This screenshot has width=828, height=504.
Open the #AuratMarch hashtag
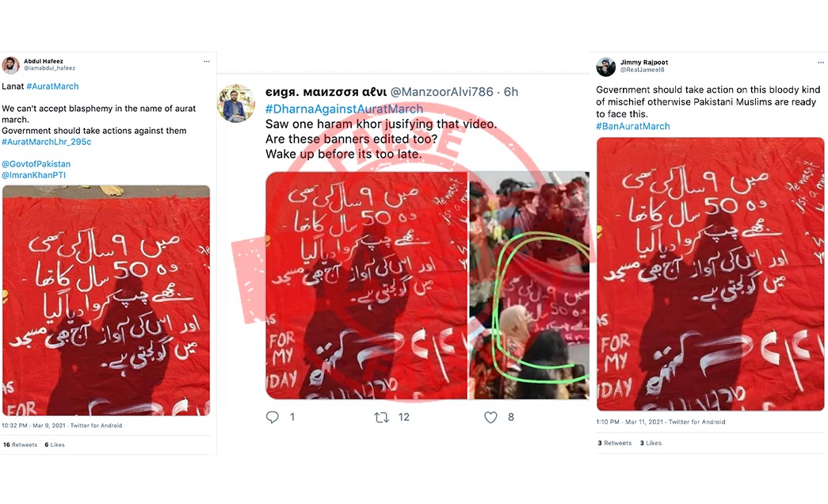[52, 86]
